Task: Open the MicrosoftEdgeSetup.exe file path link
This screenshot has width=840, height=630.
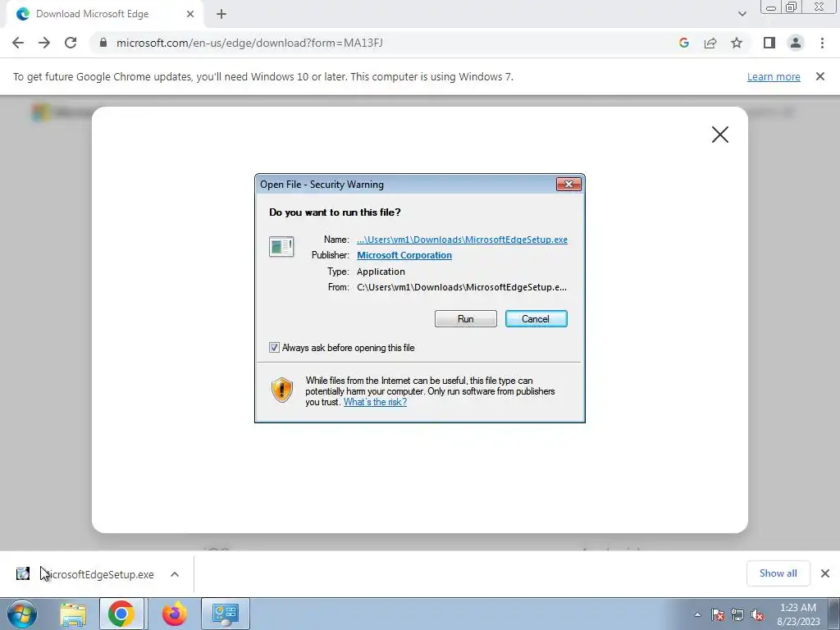Action: tap(462, 240)
